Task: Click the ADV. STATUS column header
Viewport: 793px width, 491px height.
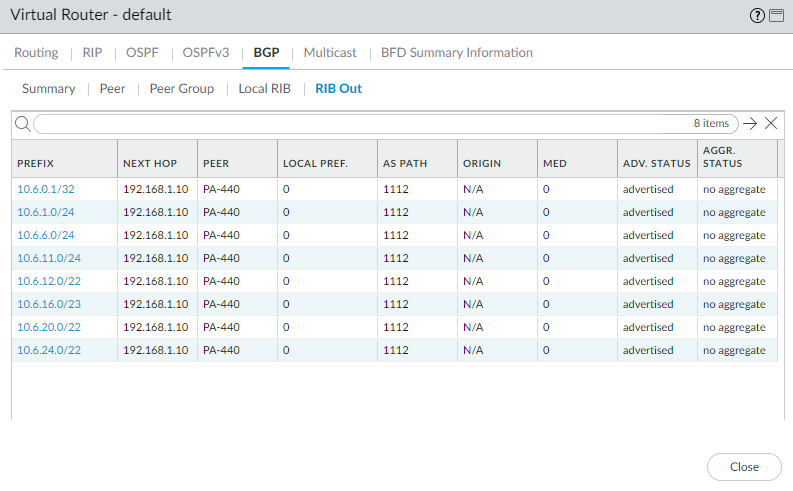Action: pyautogui.click(x=656, y=163)
